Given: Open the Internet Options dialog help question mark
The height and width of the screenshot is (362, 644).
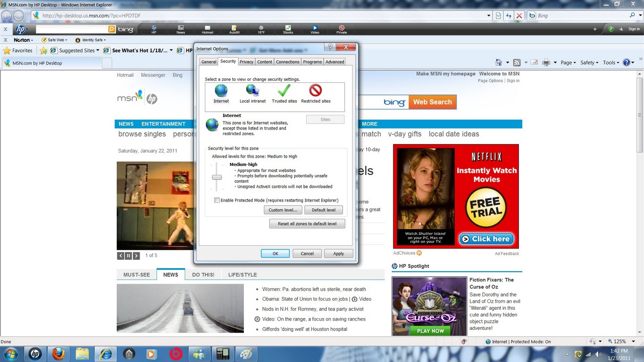Looking at the screenshot, I should pos(330,47).
